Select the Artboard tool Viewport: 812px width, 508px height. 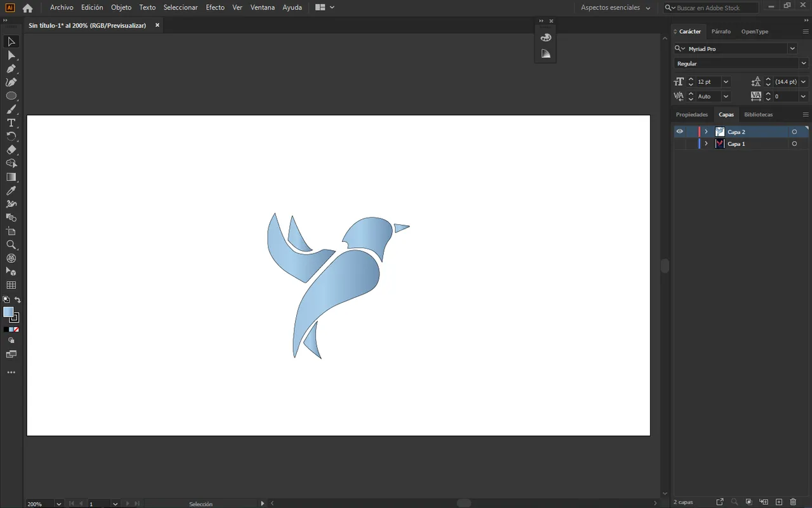[11, 231]
